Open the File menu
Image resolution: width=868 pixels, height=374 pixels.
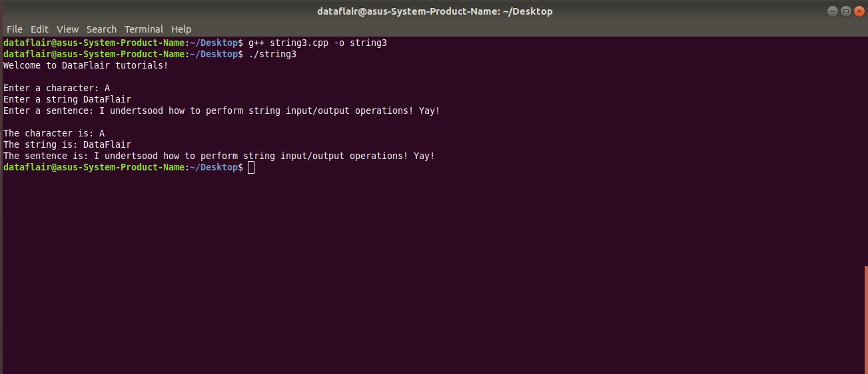click(15, 29)
